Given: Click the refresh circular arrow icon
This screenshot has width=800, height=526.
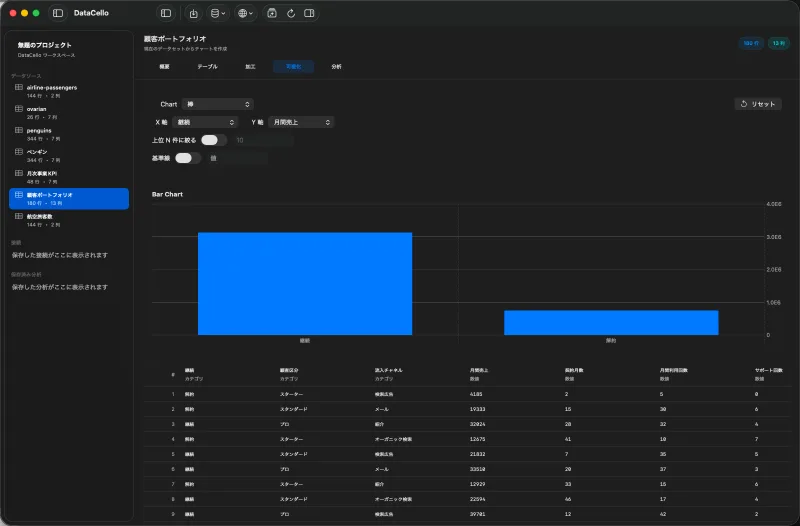Looking at the screenshot, I should [291, 13].
